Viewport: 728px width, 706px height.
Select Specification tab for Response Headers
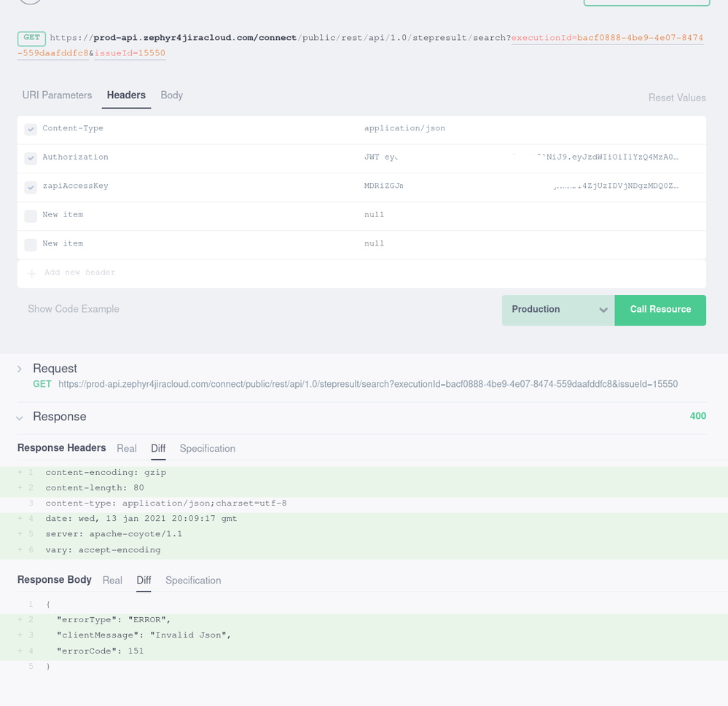tap(207, 449)
